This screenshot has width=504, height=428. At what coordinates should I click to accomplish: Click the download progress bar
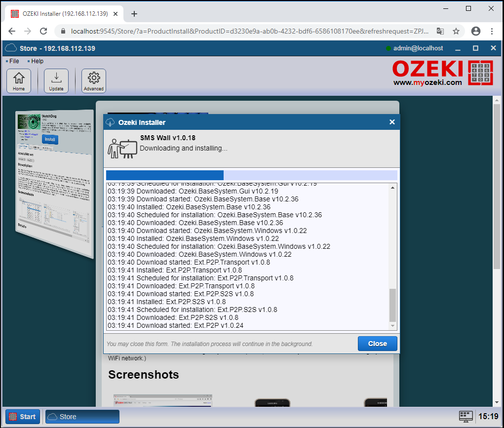coord(252,175)
